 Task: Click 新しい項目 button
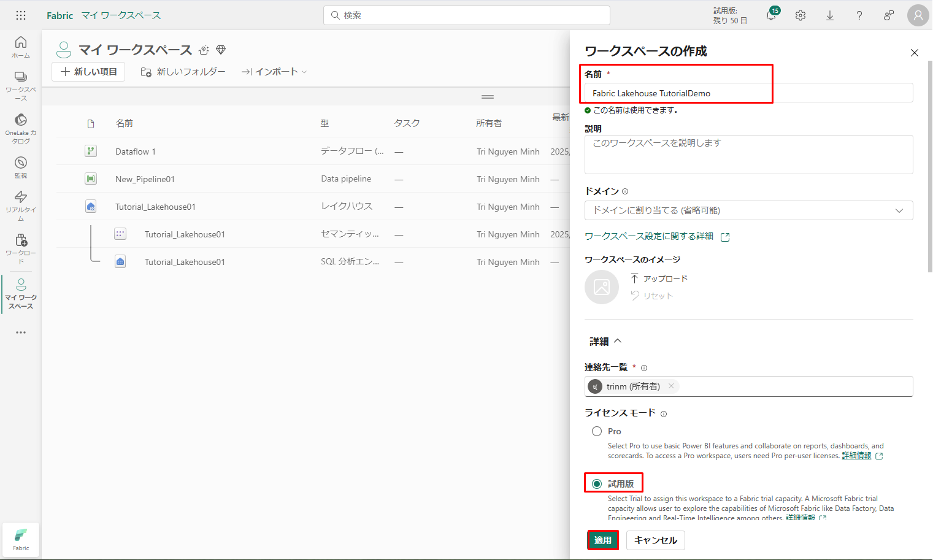click(x=88, y=72)
